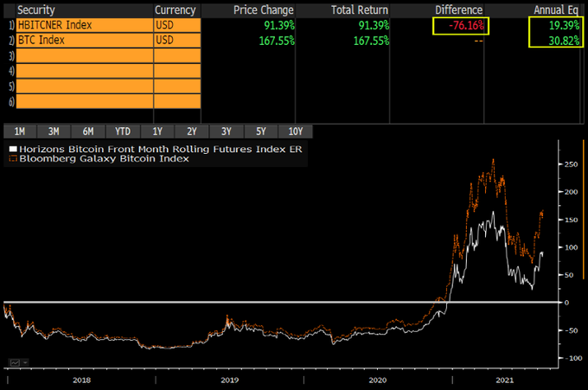Click the BTC Index security field
Screen dimensions: 588x390
click(84, 42)
